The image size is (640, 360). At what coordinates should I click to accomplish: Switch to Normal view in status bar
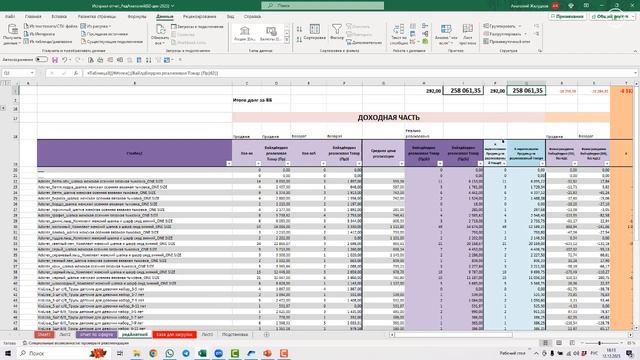coord(545,343)
